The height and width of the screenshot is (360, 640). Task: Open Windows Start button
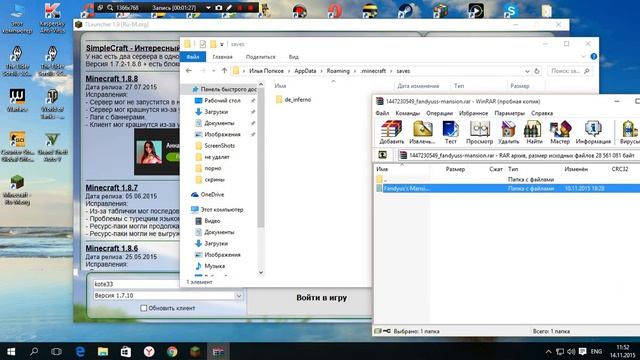11,351
